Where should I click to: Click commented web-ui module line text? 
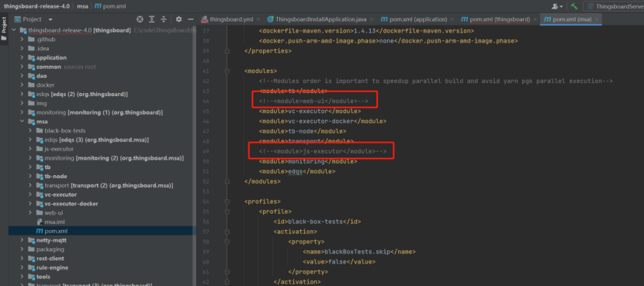(313, 101)
